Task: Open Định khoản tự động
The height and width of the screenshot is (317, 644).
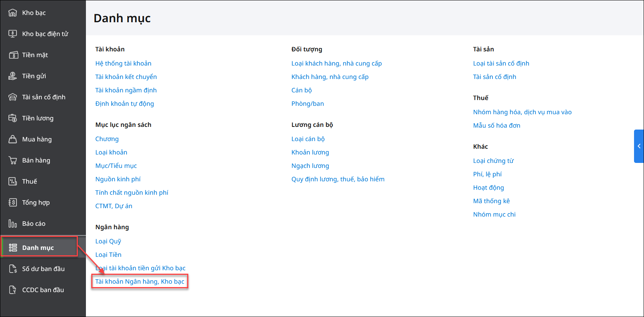Action: coord(125,103)
